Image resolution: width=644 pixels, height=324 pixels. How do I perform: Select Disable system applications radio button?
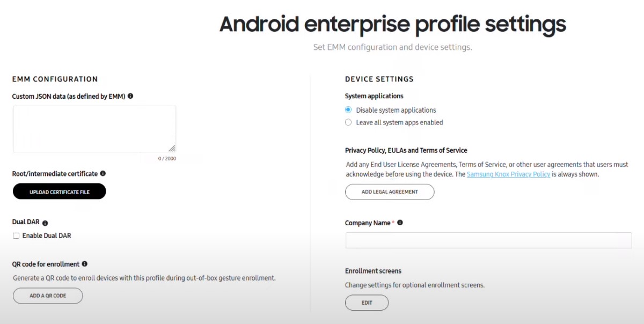pyautogui.click(x=348, y=110)
